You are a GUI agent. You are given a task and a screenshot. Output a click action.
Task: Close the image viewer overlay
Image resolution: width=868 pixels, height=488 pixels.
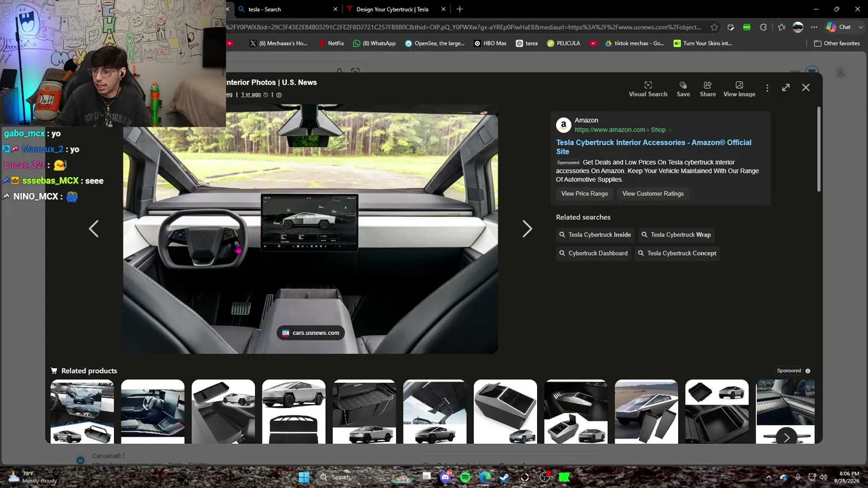point(806,87)
